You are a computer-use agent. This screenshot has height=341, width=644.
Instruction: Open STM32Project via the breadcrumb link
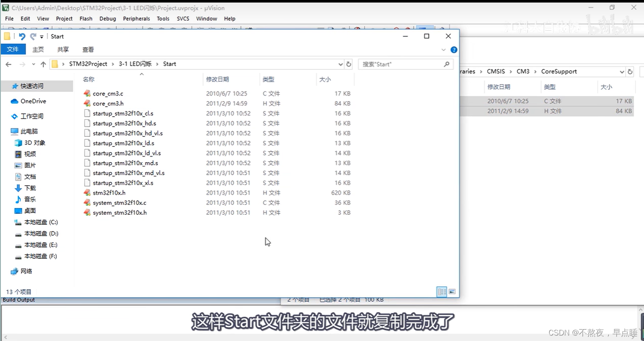click(x=88, y=64)
